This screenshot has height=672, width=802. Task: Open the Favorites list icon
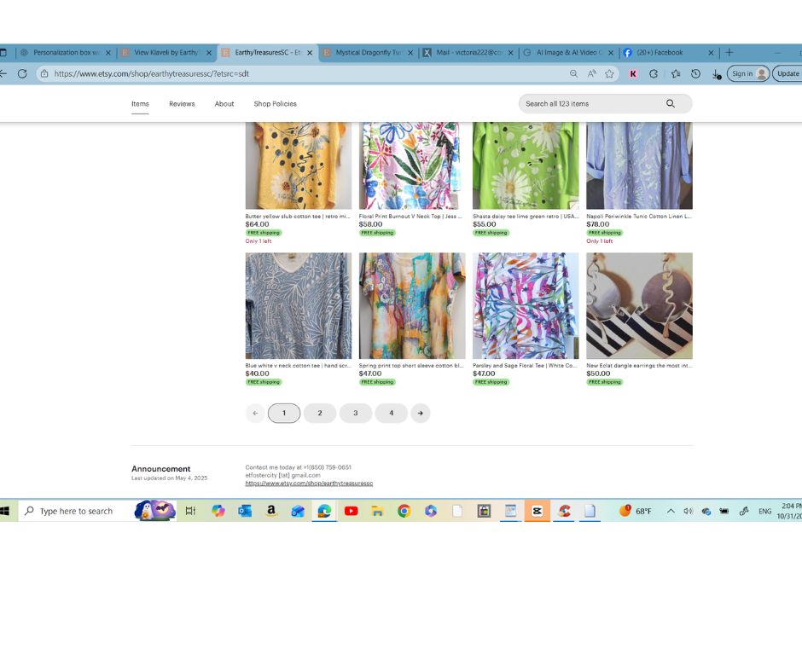click(676, 73)
